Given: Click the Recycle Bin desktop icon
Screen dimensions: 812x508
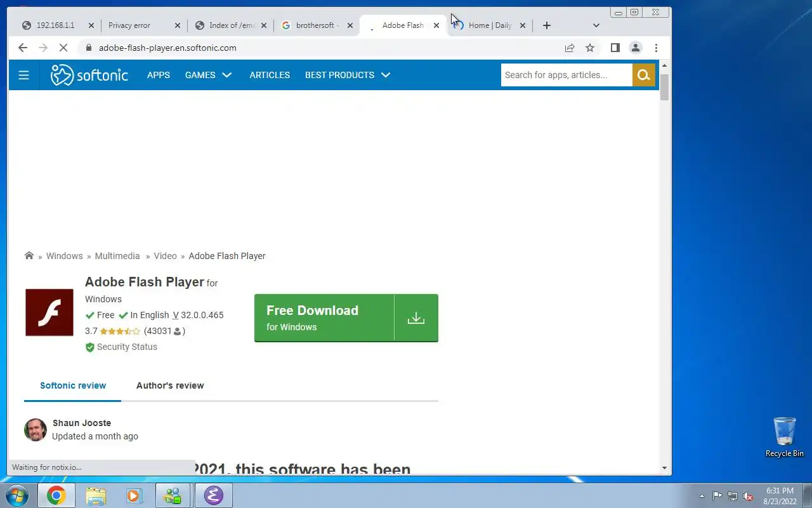Looking at the screenshot, I should click(785, 437).
